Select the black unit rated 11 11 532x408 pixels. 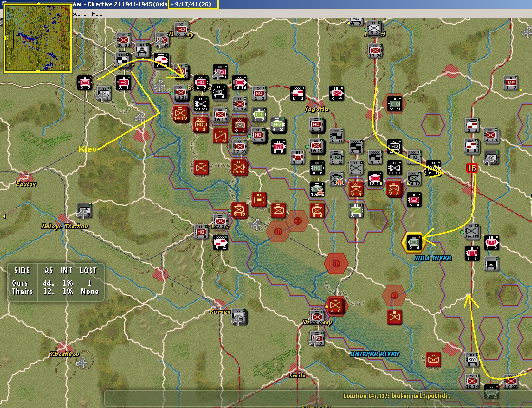[x=395, y=168]
